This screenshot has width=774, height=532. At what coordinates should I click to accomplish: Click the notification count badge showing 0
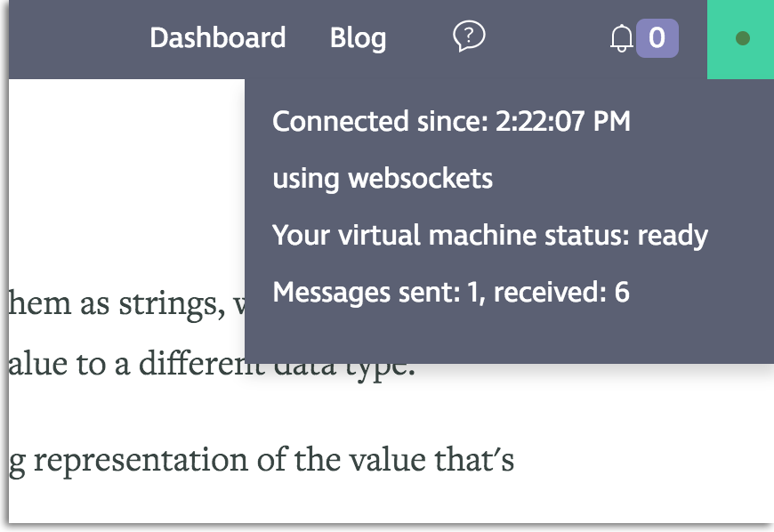click(657, 38)
